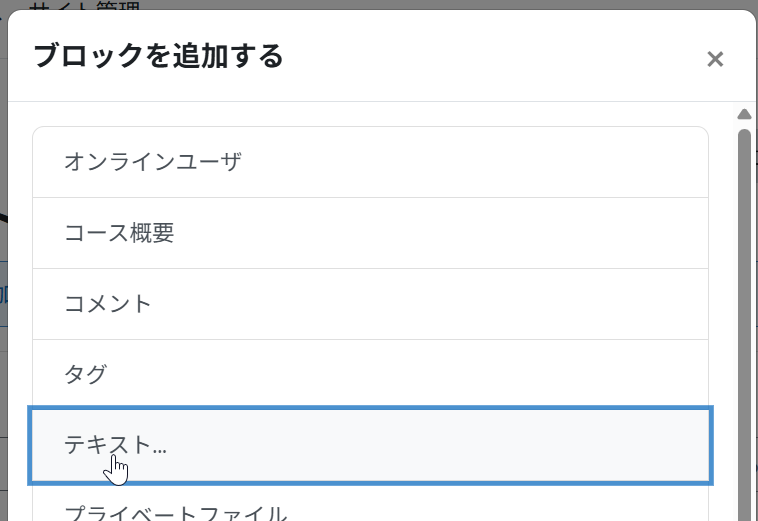
Task: Insert the course overview コース概要 item
Action: click(370, 233)
